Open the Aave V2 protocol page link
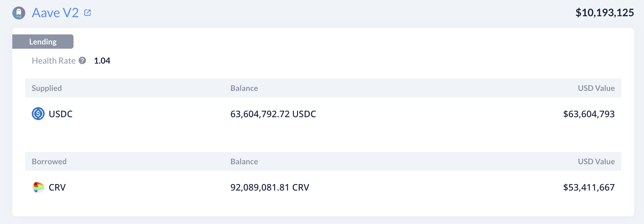Image resolution: width=644 pixels, height=224 pixels. (55, 13)
